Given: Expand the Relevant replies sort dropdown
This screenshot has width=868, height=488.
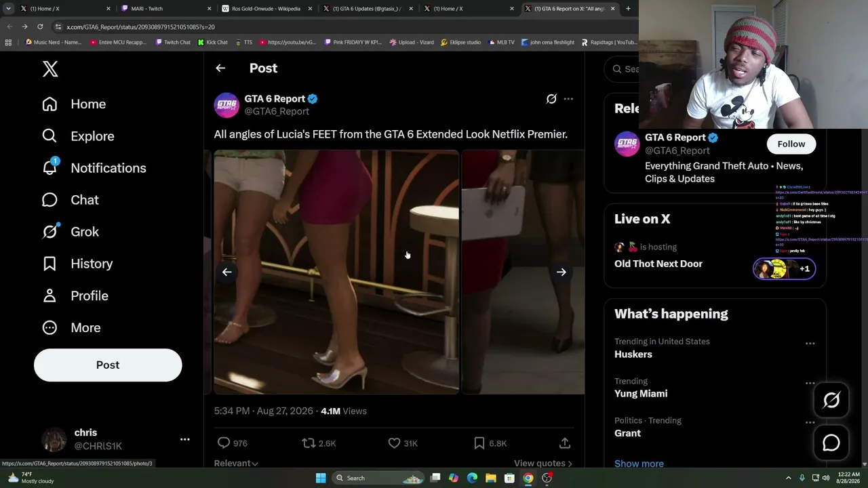Looking at the screenshot, I should click(x=236, y=463).
